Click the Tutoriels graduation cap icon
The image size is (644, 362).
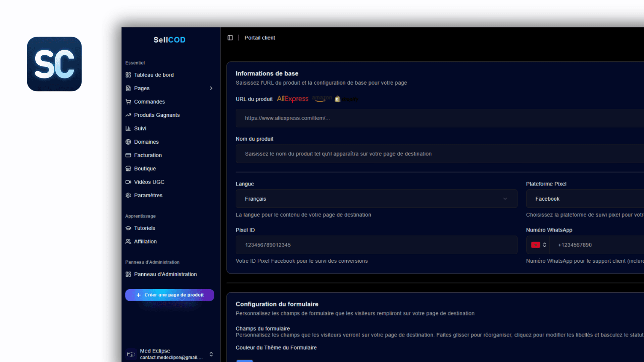click(128, 228)
